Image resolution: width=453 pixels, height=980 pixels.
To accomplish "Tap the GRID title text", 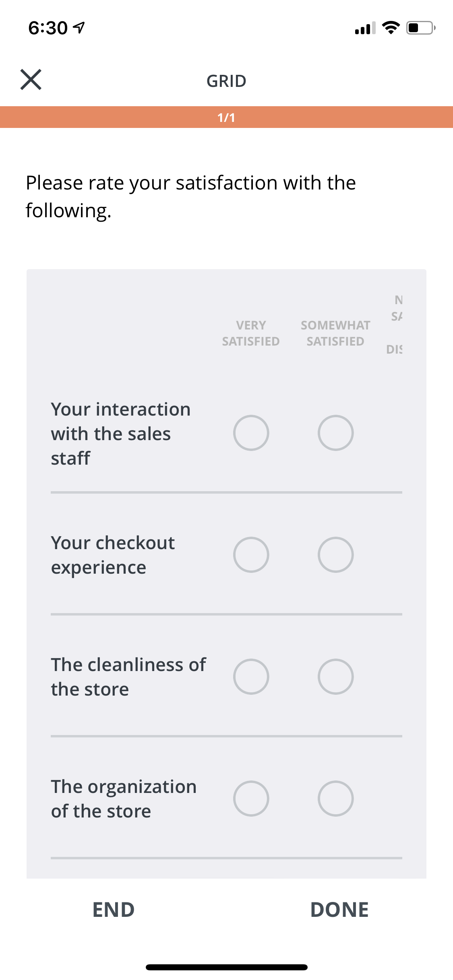I will [226, 81].
